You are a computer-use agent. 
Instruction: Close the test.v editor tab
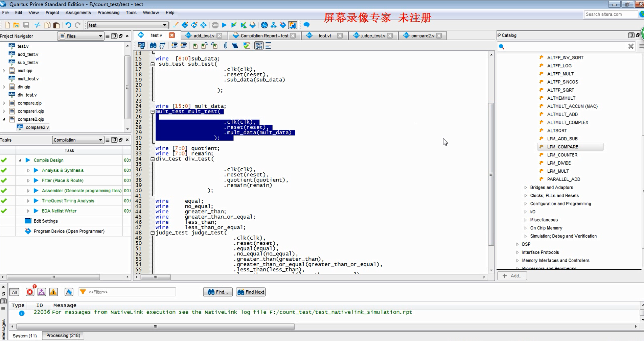(172, 35)
